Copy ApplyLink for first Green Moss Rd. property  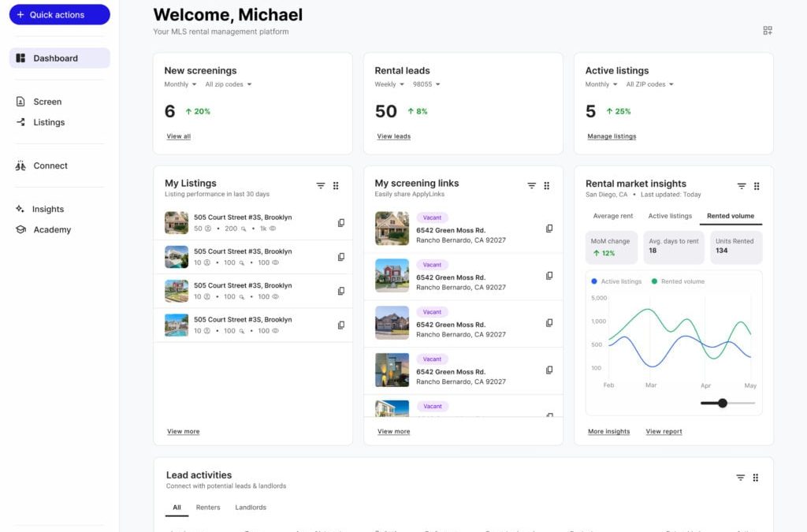tap(549, 229)
